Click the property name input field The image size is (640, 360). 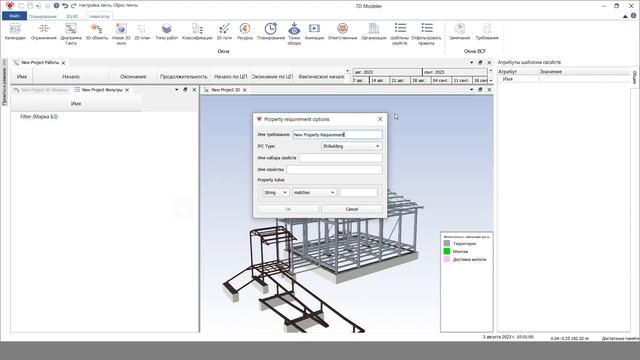(x=334, y=169)
